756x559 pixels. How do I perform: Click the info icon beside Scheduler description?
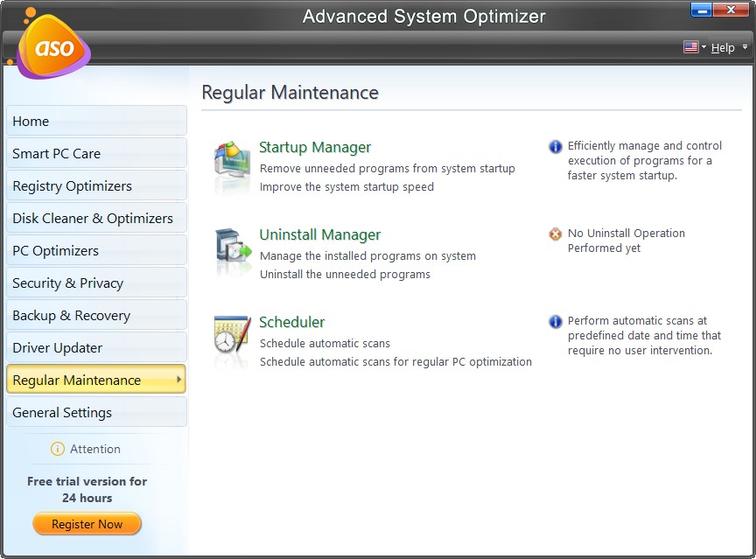click(556, 321)
